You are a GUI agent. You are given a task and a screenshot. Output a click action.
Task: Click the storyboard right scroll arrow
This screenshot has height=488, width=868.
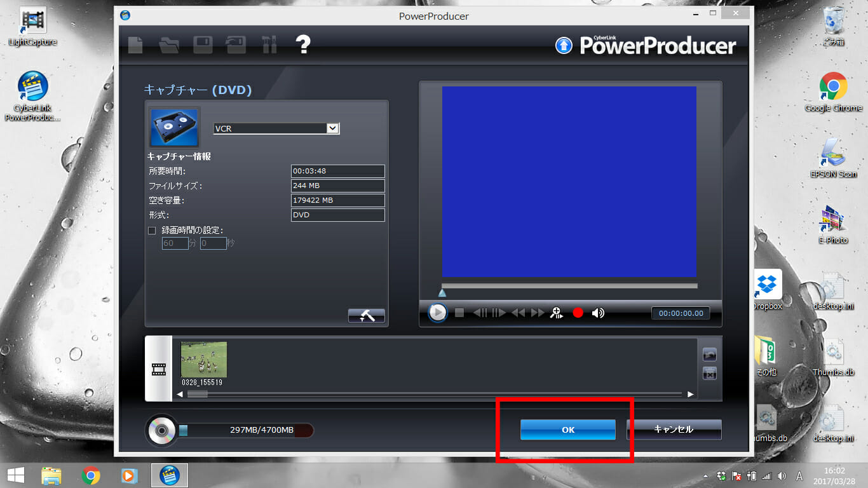pos(691,395)
